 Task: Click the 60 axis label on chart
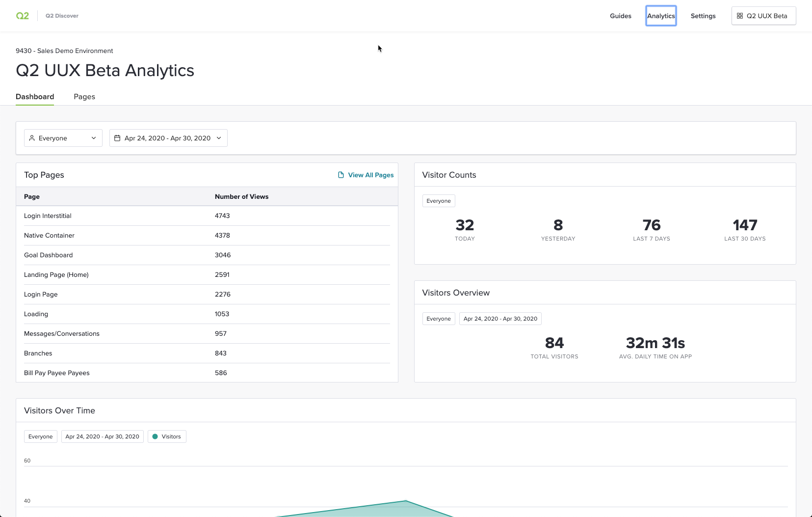coord(27,461)
